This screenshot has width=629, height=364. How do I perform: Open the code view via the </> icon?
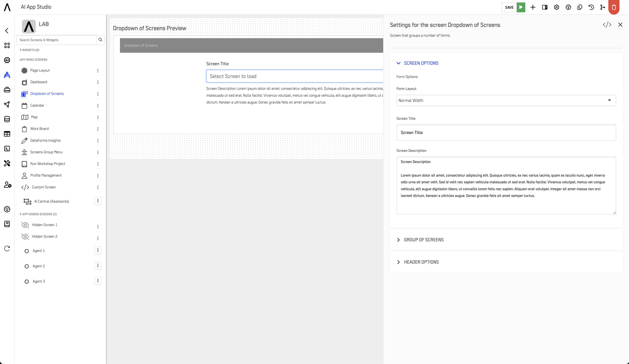[x=608, y=24]
